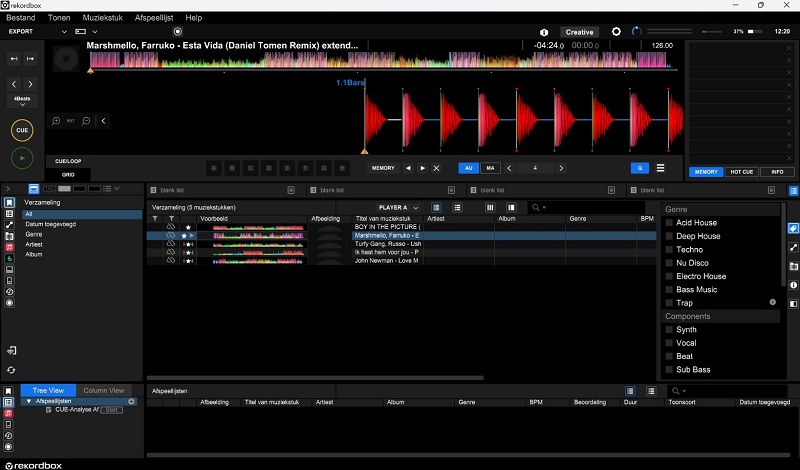Screen dimensions: 800x470
Task: Open the Bestand menu
Action: [21, 17]
